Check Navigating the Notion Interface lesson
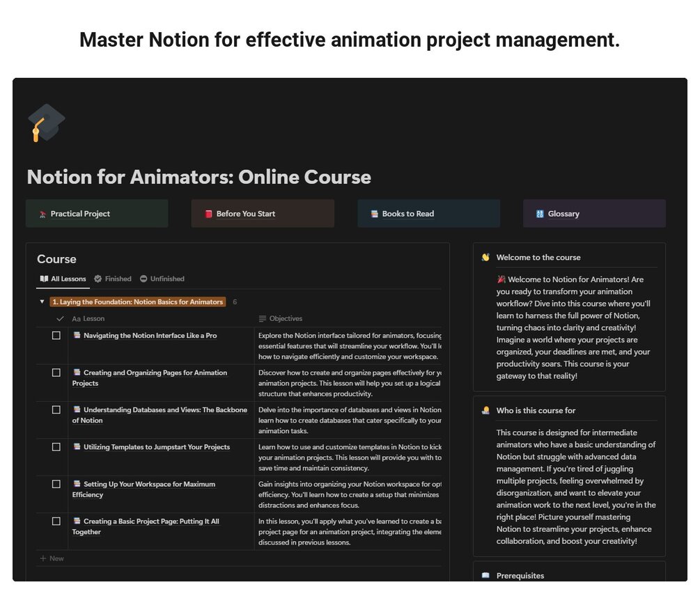This screenshot has height=594, width=700. tap(56, 336)
